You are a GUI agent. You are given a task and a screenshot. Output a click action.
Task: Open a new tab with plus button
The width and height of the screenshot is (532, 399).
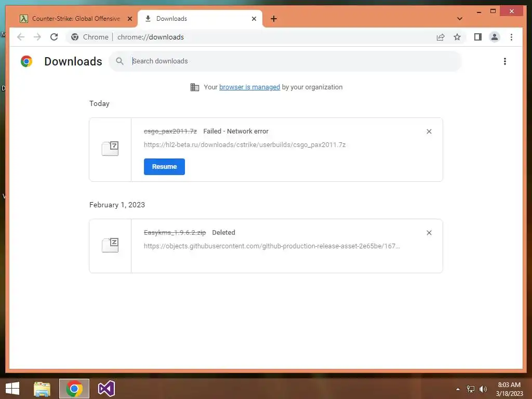pos(274,19)
